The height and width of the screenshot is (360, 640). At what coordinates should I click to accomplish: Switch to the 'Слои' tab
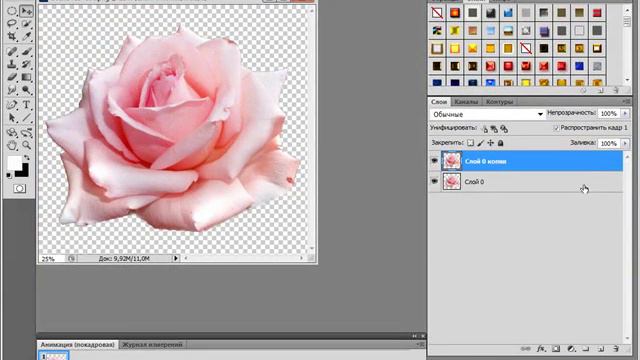[x=439, y=102]
